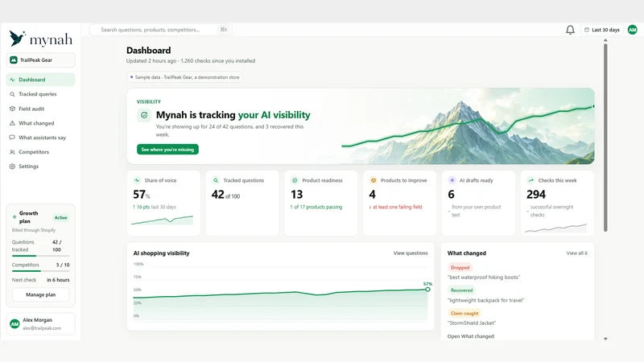Click the AI drafts ready sparkle icon
This screenshot has height=362, width=644.
point(452,180)
